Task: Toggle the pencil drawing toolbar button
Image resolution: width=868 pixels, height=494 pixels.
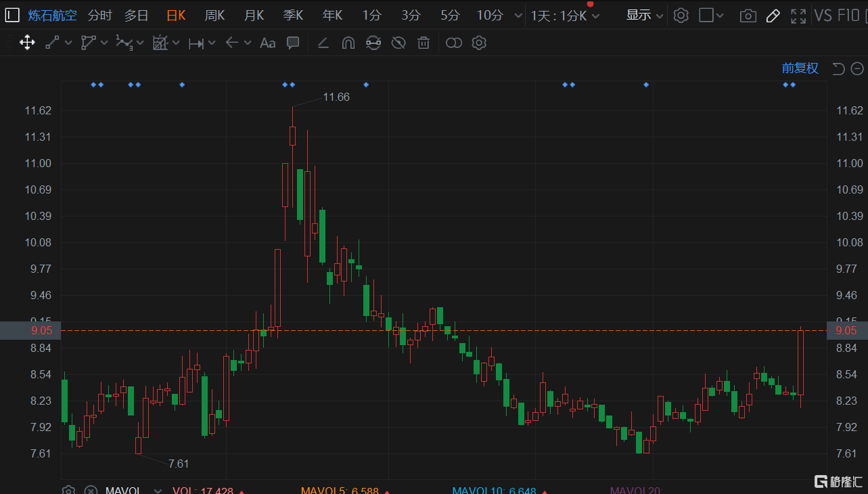Action: 773,16
